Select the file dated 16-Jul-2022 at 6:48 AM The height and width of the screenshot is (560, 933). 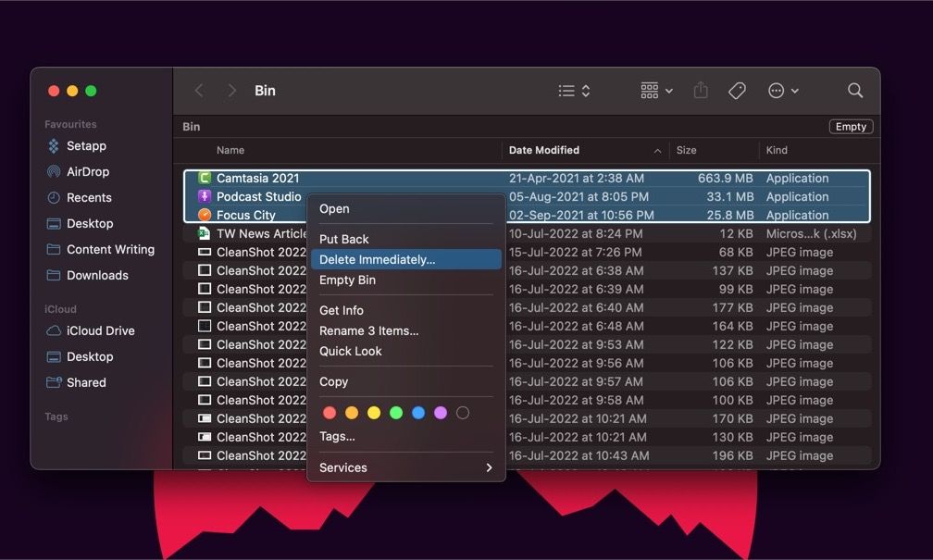click(x=528, y=326)
